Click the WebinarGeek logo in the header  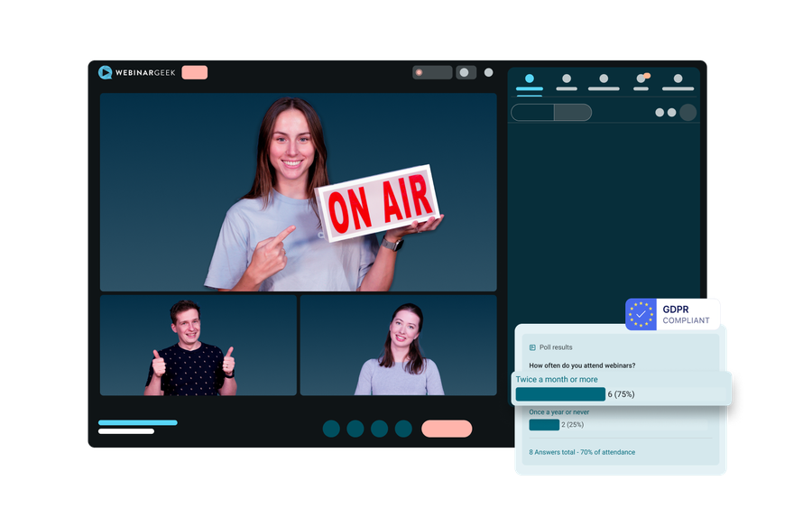[137, 72]
